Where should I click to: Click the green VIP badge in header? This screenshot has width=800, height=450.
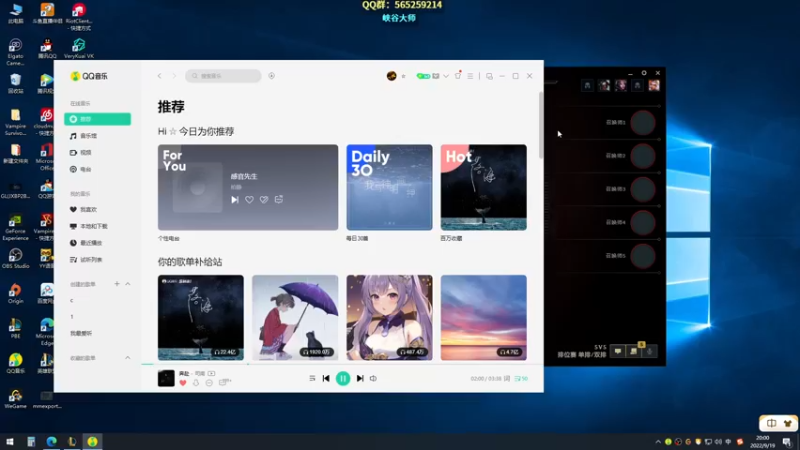click(x=423, y=76)
